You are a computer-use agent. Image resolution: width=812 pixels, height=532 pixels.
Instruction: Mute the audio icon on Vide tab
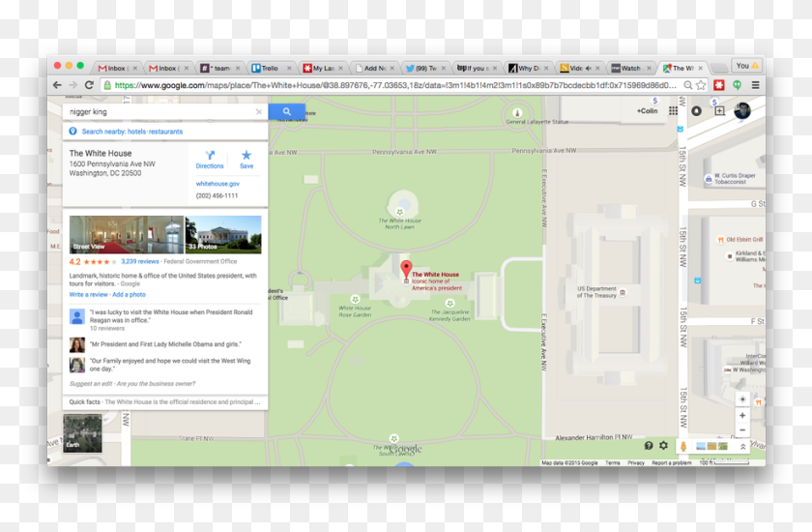[x=589, y=68]
